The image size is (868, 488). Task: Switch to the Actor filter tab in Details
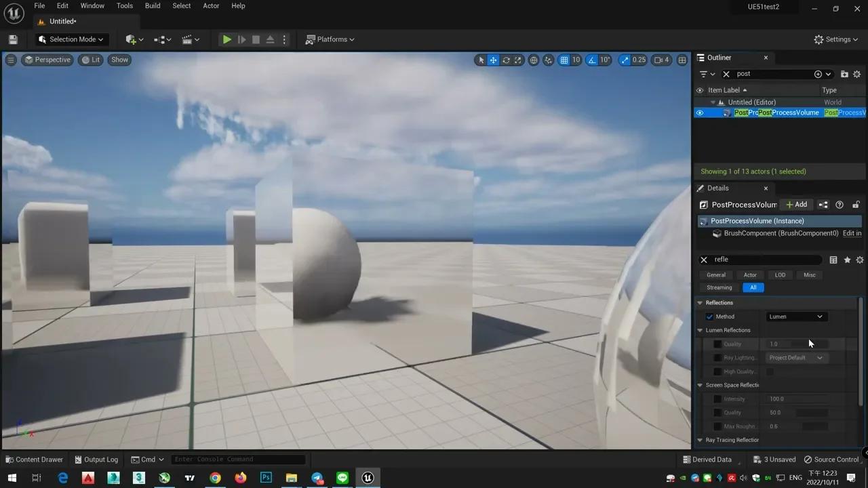(750, 274)
